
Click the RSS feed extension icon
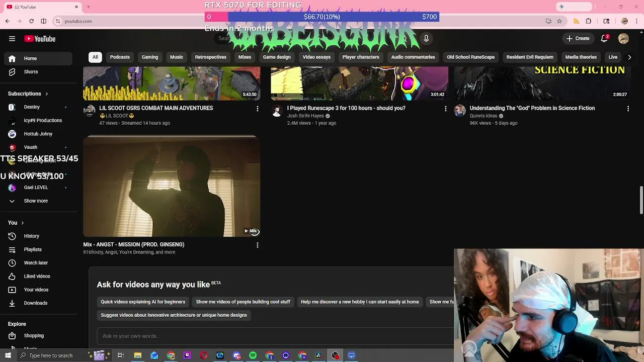576,21
